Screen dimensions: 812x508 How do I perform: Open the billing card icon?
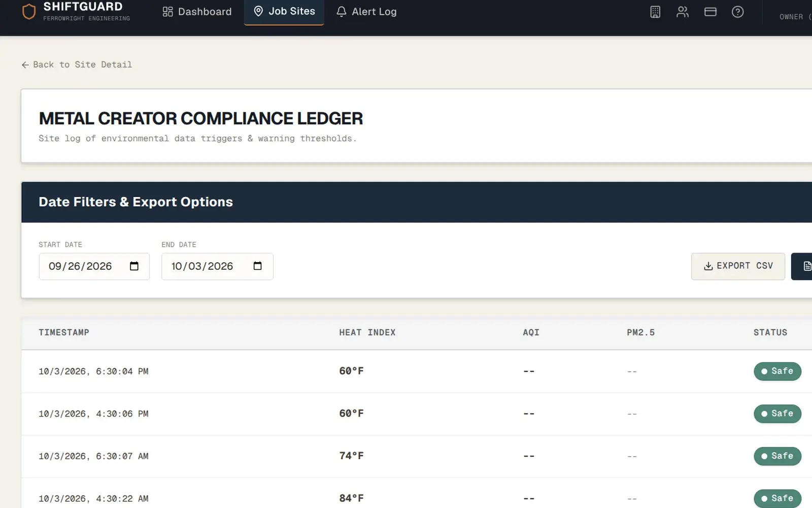click(710, 12)
